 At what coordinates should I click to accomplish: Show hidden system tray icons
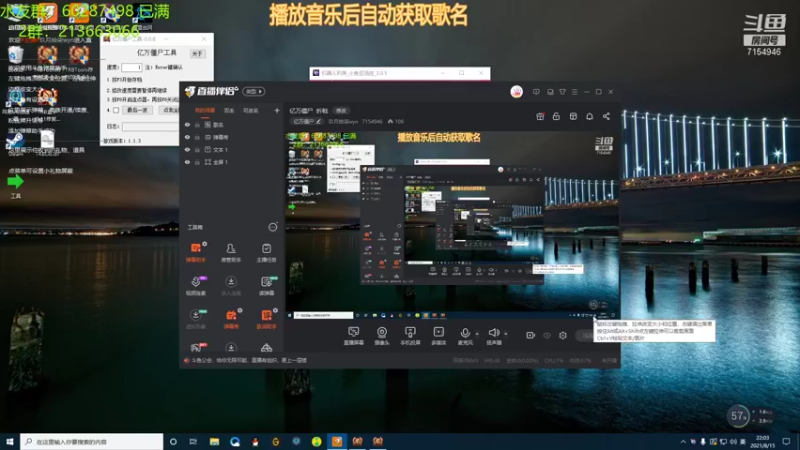683,441
